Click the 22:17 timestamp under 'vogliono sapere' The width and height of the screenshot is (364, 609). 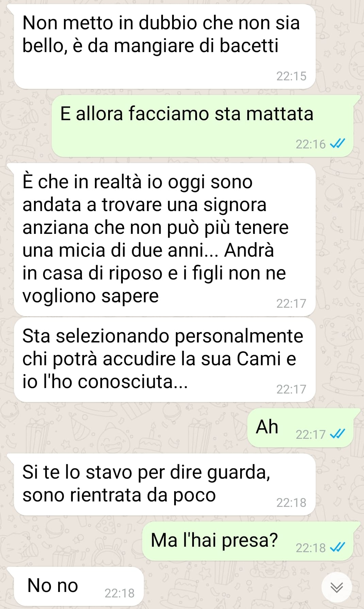(291, 303)
